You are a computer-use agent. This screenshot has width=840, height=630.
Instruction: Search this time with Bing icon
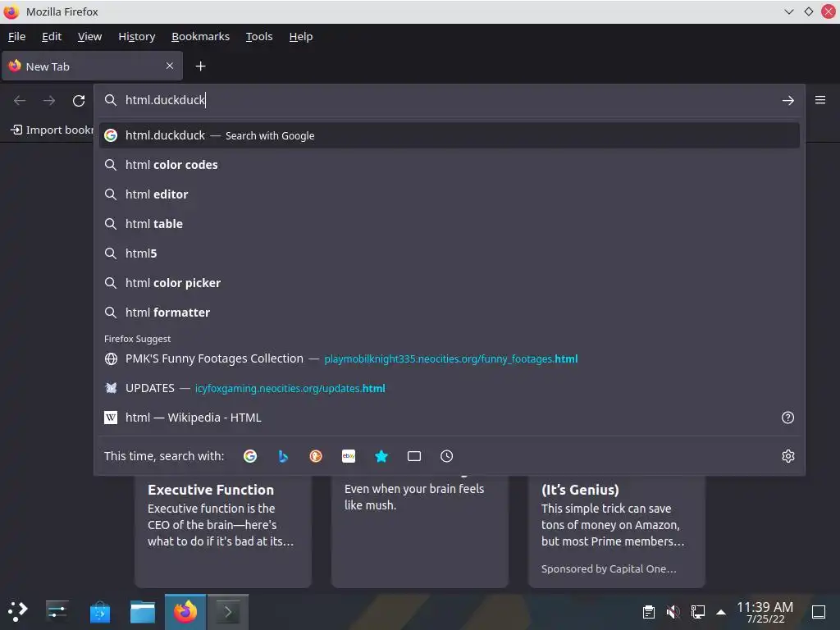[283, 456]
